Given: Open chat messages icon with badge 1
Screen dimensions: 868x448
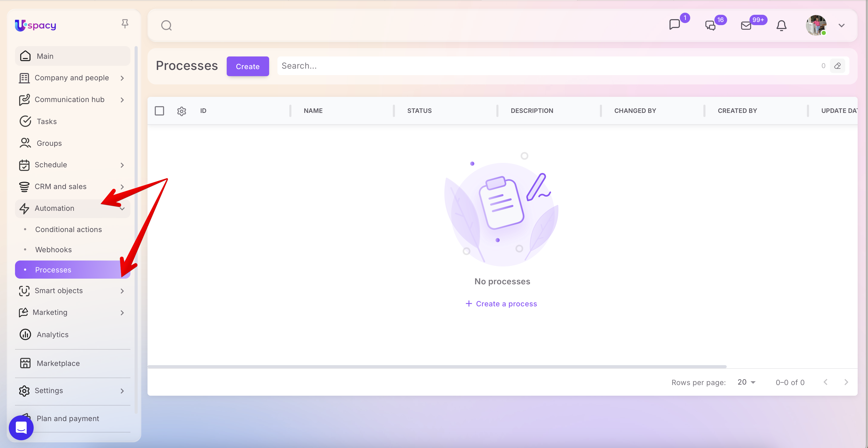Looking at the screenshot, I should point(675,25).
